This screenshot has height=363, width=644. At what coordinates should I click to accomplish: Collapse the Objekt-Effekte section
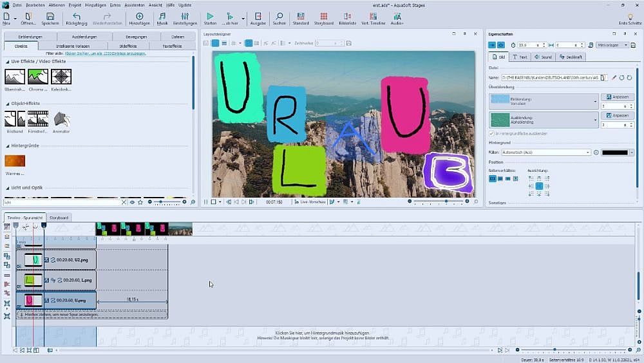point(7,103)
